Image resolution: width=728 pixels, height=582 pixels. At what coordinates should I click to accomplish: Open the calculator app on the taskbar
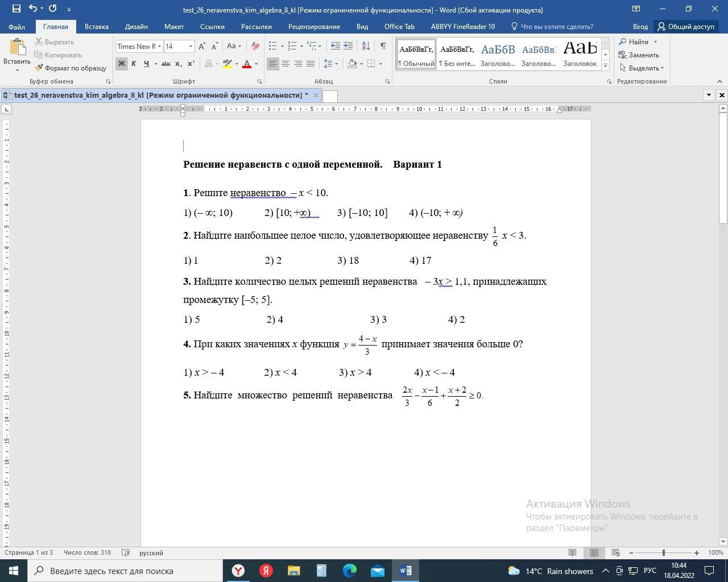click(x=321, y=571)
